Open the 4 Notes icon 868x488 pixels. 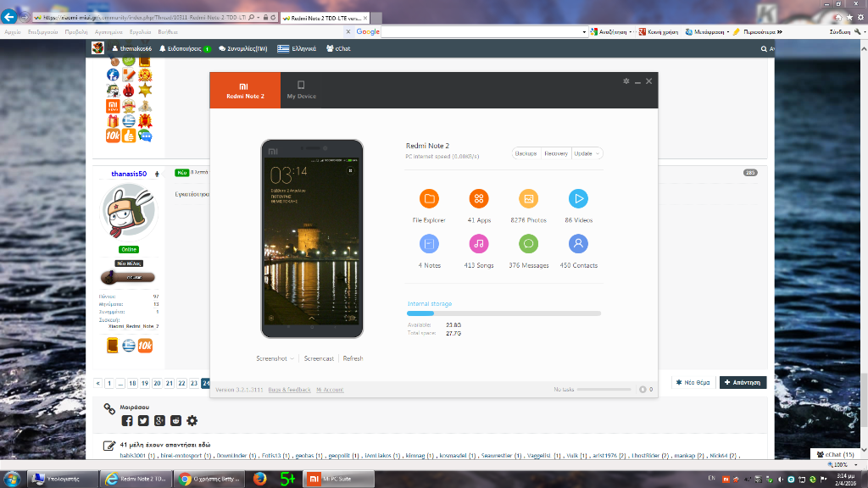429,244
